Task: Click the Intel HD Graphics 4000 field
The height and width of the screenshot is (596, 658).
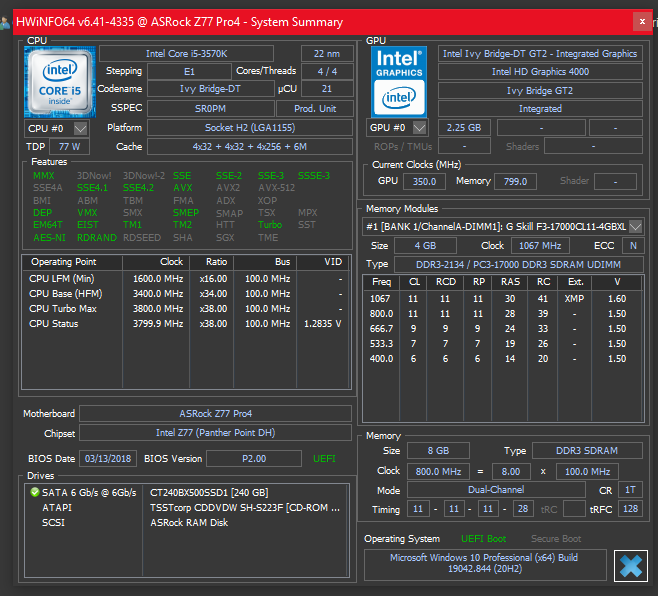Action: 540,72
